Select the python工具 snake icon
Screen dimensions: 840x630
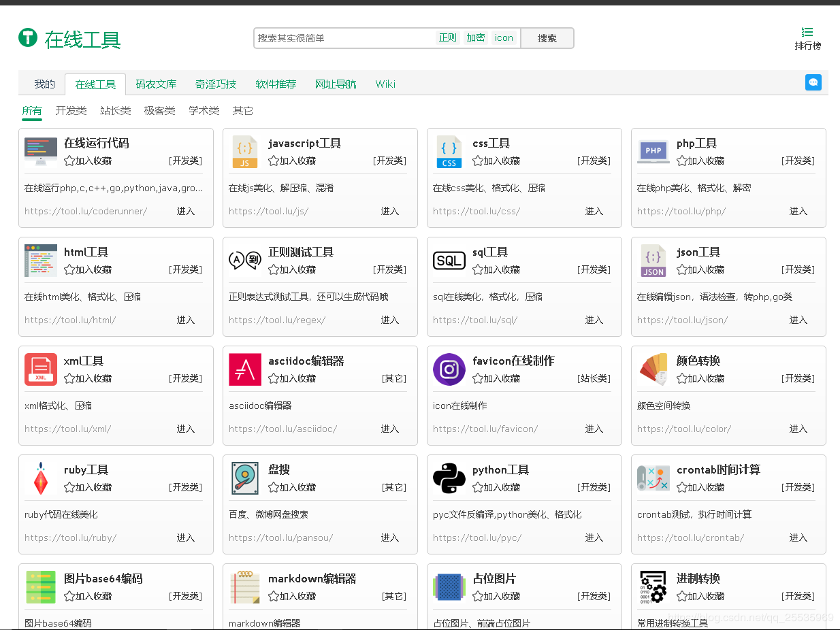(x=449, y=478)
